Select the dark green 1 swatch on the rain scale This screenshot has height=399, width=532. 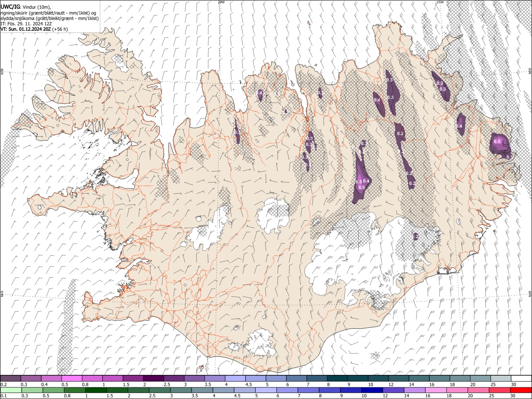[96, 390]
